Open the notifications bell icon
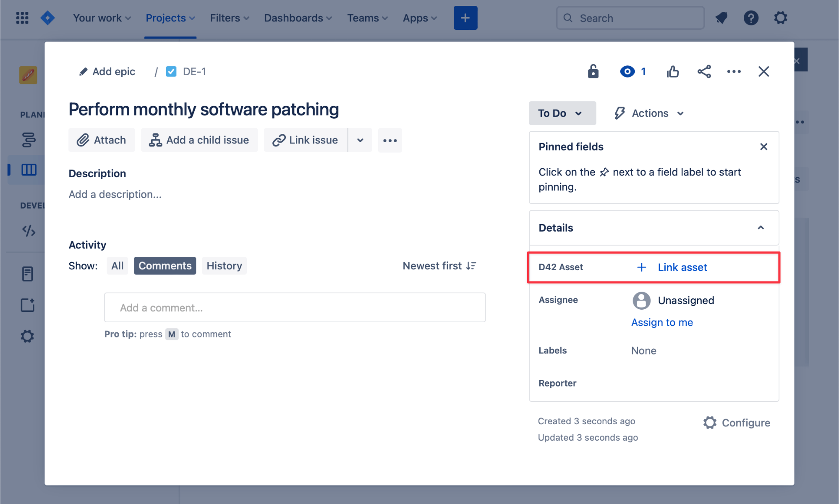The height and width of the screenshot is (504, 839). point(721,18)
